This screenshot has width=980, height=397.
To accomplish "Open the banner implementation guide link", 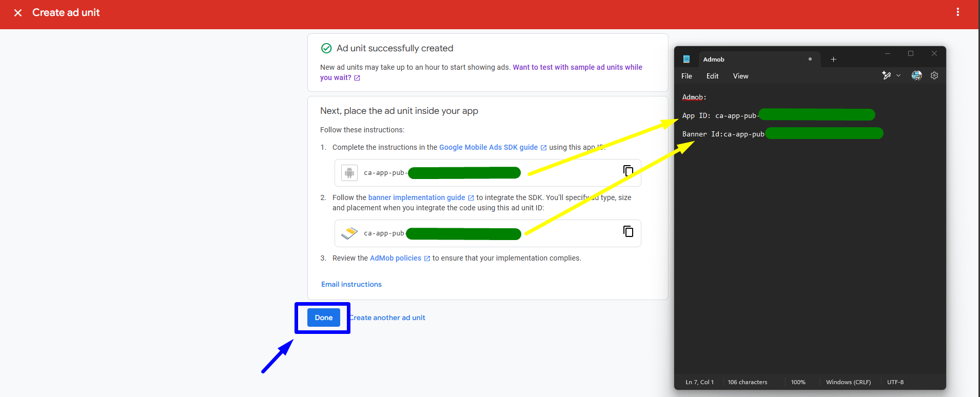I will tap(416, 197).
